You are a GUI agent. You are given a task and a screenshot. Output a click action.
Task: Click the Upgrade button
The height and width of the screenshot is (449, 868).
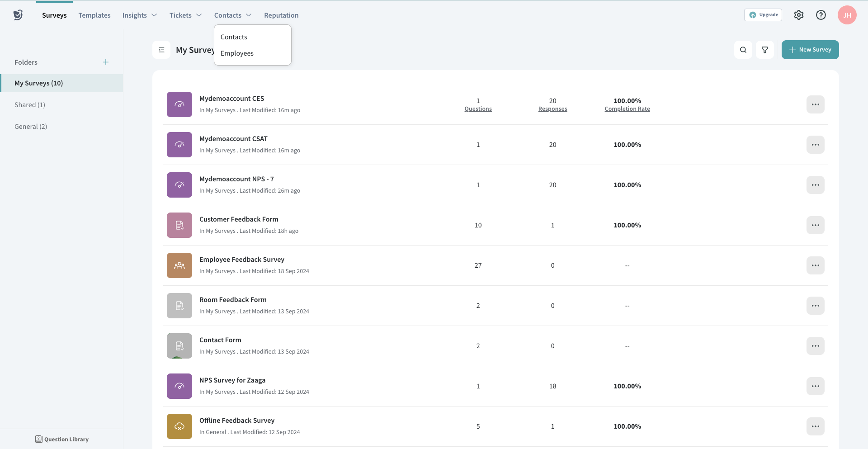(x=763, y=15)
